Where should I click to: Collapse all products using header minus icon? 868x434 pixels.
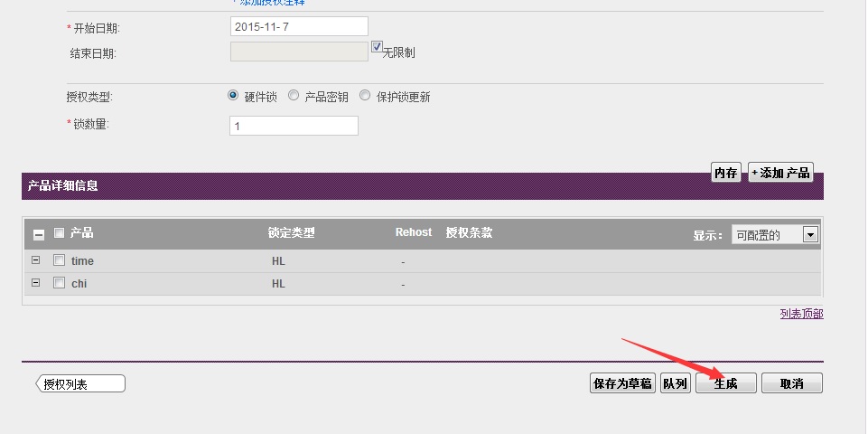(x=39, y=234)
